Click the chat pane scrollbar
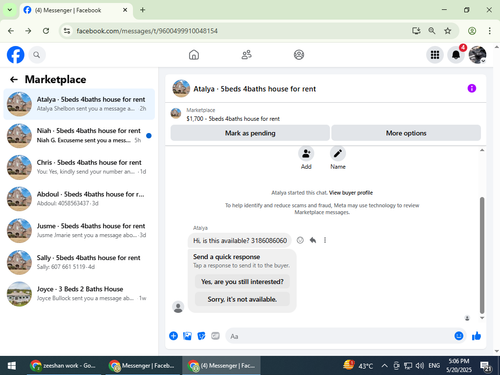This screenshot has height=375, width=500. pyautogui.click(x=482, y=255)
